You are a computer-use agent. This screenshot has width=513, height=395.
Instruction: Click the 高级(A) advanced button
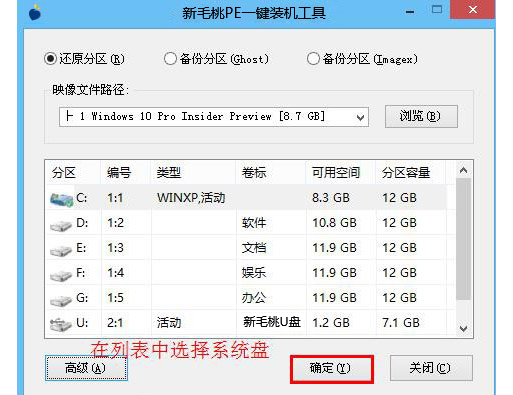(86, 368)
